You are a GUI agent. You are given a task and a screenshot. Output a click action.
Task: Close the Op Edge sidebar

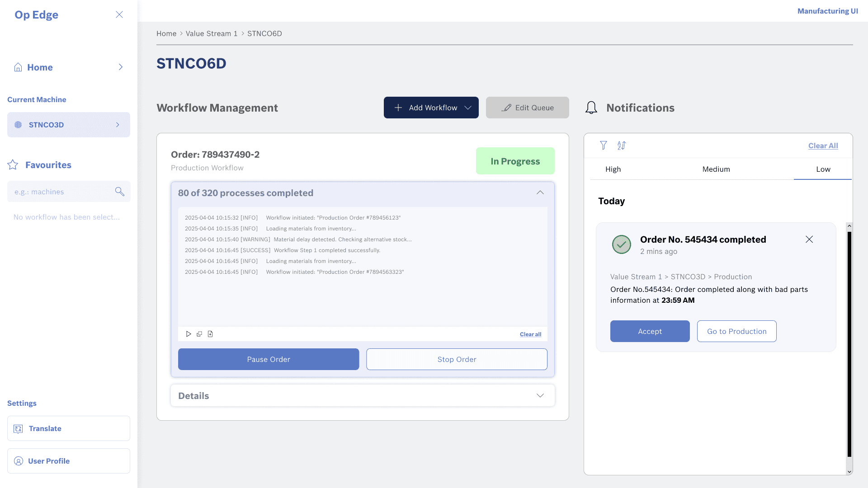click(119, 14)
